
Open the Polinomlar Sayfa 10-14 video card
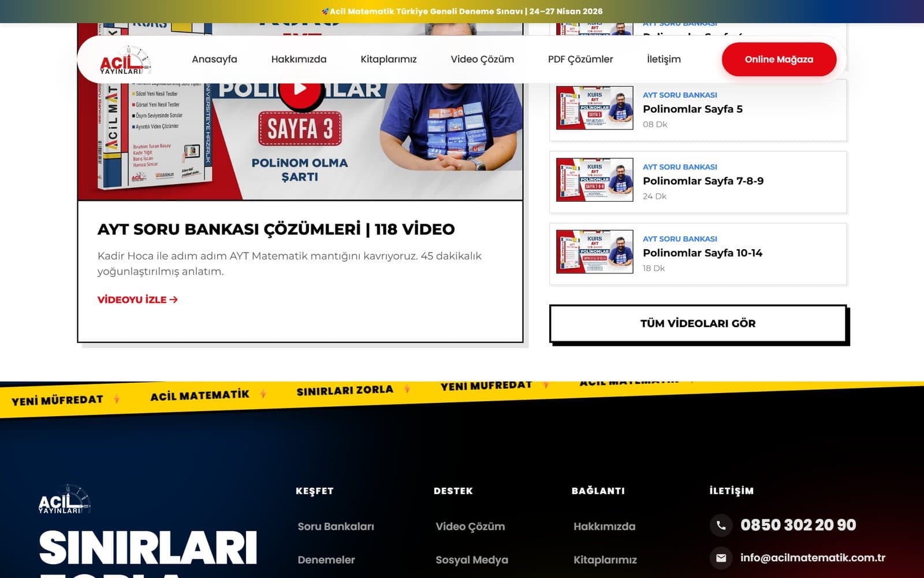click(698, 254)
